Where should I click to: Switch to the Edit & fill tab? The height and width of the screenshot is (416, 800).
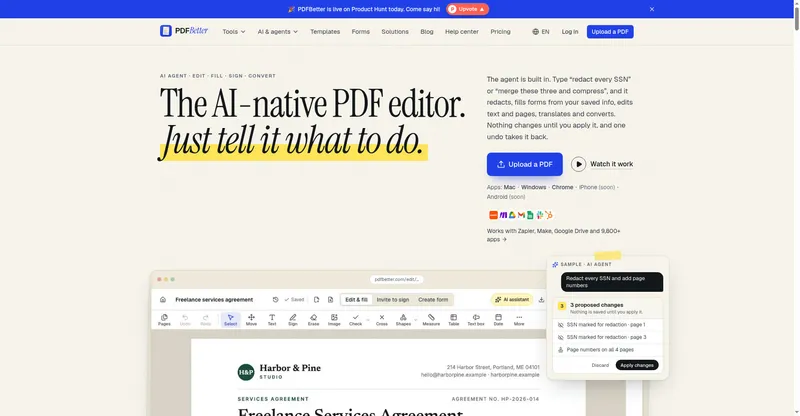pyautogui.click(x=356, y=300)
